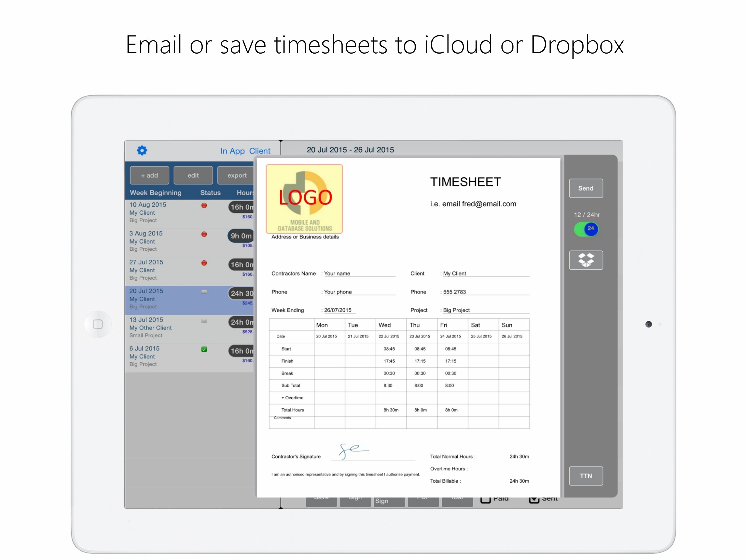Toggle the 12 / 24hr time switch
The width and height of the screenshot is (747, 560).
[x=586, y=229]
